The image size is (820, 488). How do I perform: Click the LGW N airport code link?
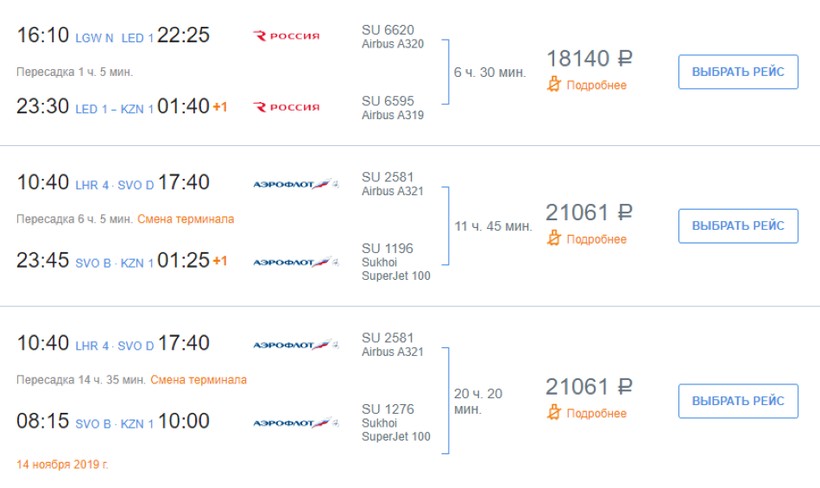[x=94, y=38]
